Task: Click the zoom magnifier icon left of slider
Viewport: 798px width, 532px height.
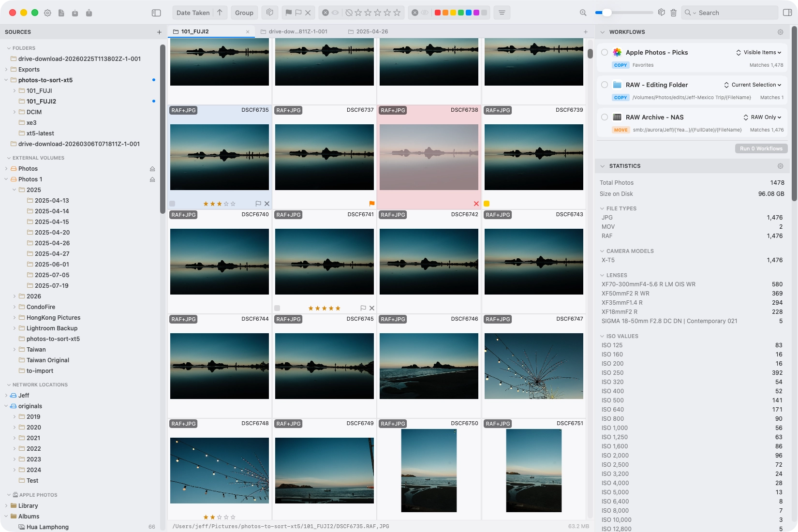Action: pyautogui.click(x=583, y=13)
